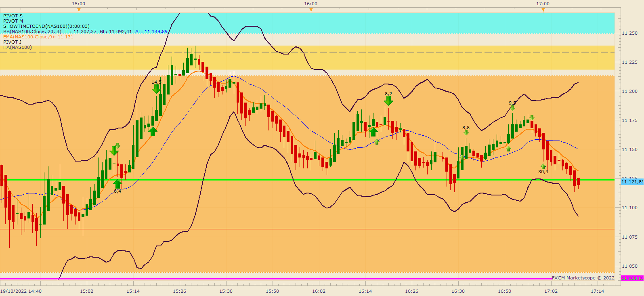Click 11 250 on the price axis
The height and width of the screenshot is (296, 644).
pyautogui.click(x=630, y=33)
